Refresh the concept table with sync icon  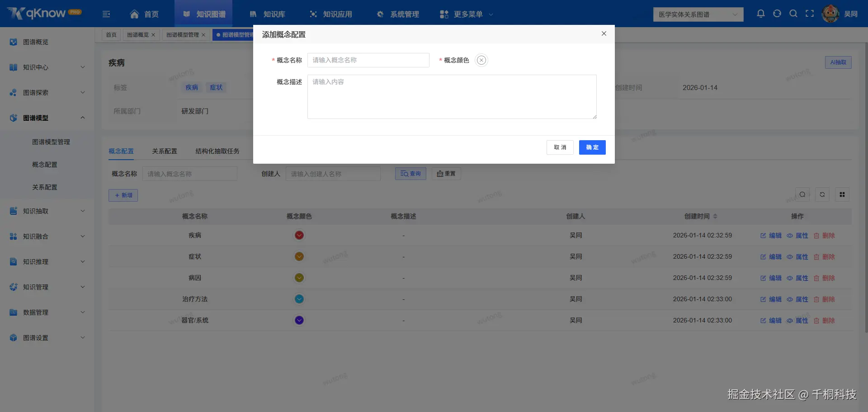tap(822, 194)
